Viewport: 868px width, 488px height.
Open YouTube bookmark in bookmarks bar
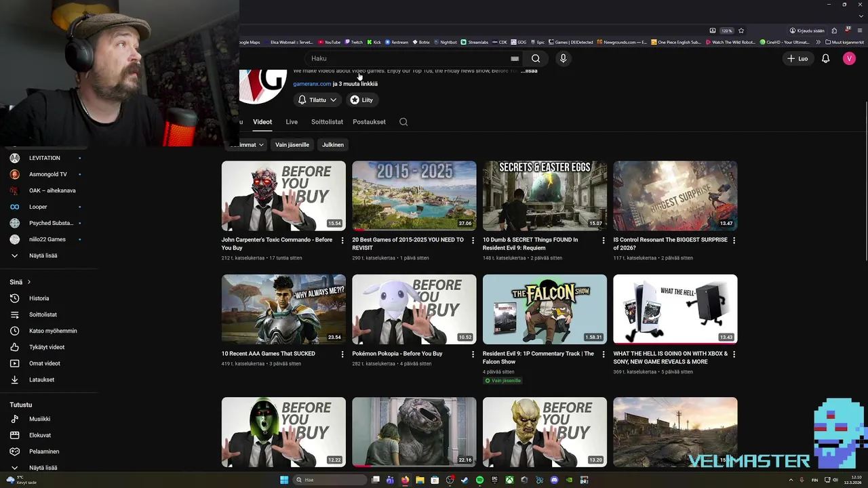(329, 42)
